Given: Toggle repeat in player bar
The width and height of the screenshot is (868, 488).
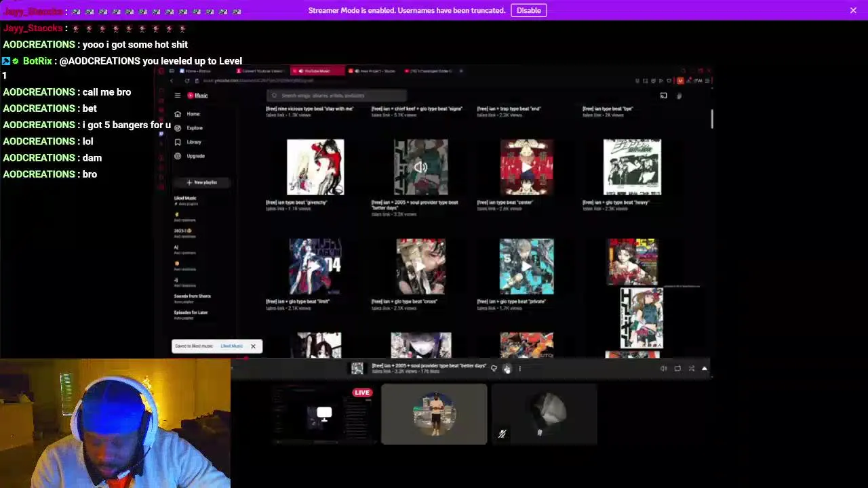Looking at the screenshot, I should 677,369.
